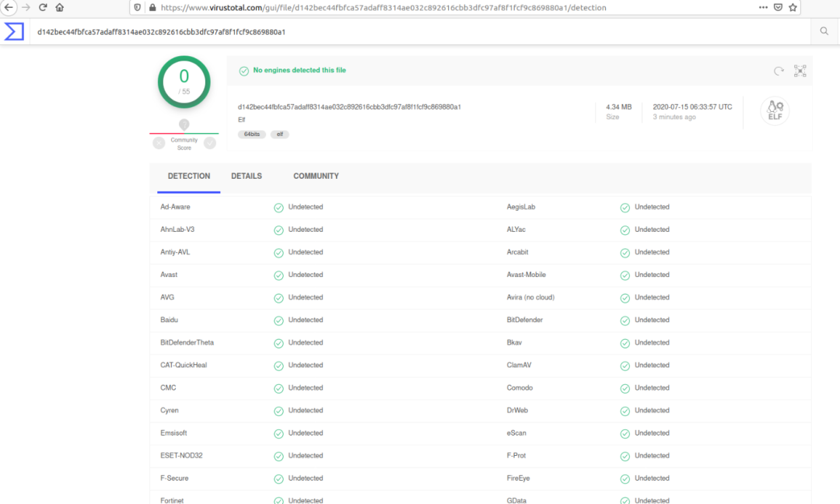Select the AVG engine name
Screen dimensions: 840x504
click(x=167, y=297)
